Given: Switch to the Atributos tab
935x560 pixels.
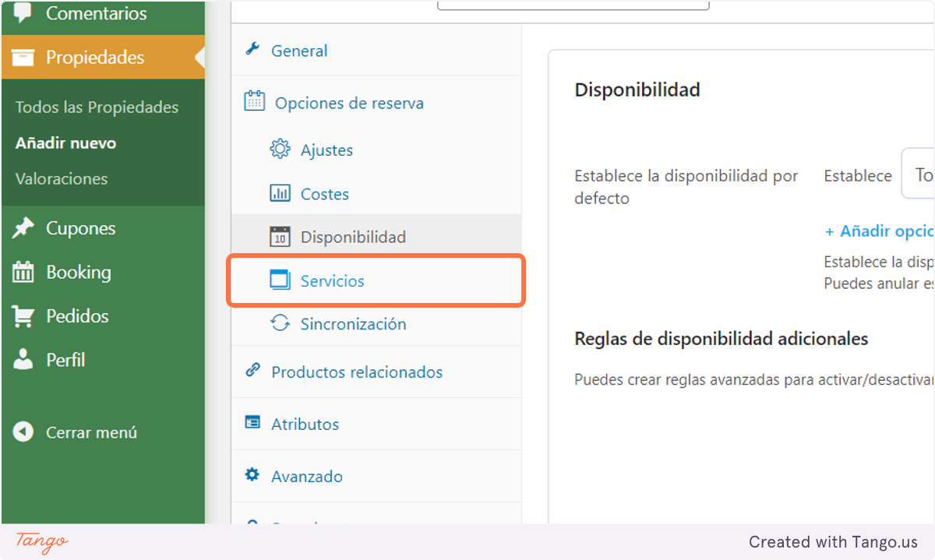Looking at the screenshot, I should tap(376, 424).
